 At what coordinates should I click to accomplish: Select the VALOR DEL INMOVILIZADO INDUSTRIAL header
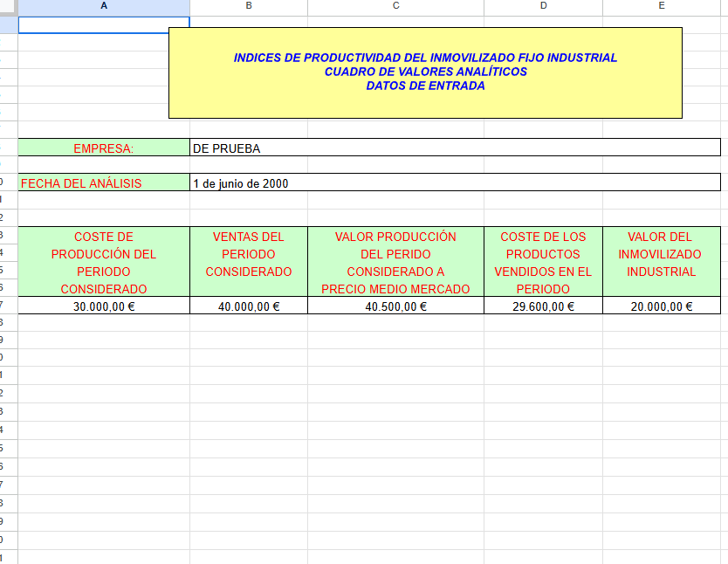click(660, 262)
